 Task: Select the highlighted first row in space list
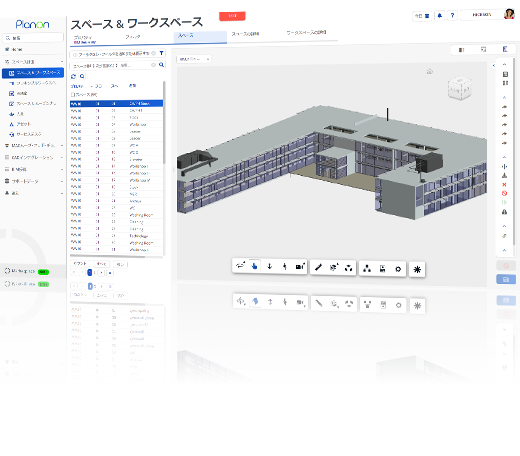tap(116, 104)
